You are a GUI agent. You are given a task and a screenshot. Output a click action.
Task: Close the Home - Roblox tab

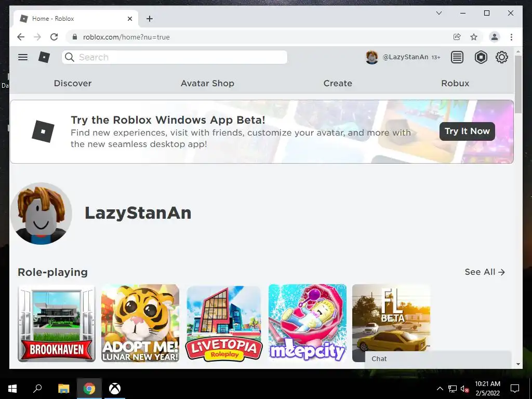coord(130,19)
